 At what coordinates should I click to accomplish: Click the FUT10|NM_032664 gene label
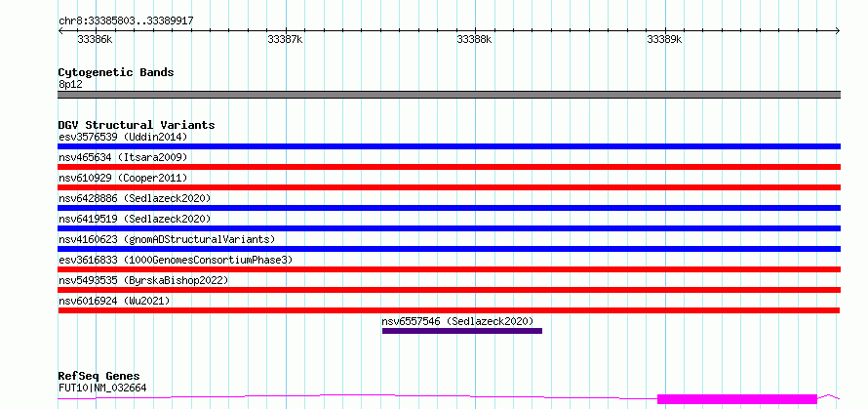coord(102,388)
